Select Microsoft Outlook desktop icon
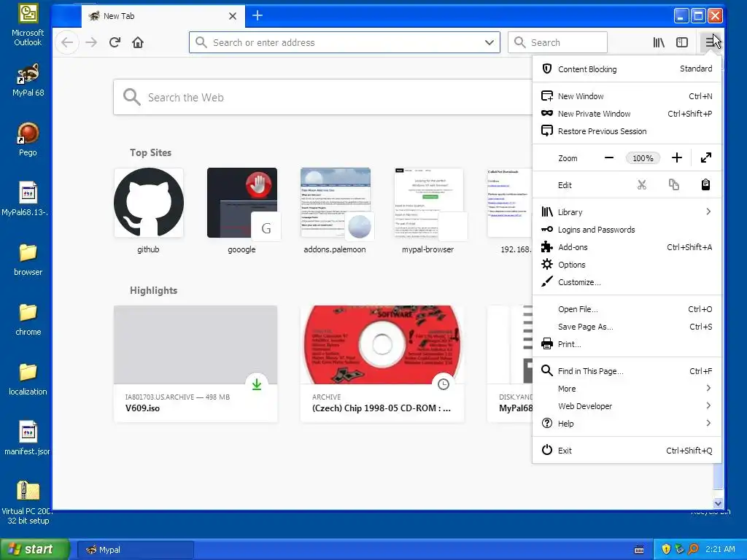Image resolution: width=747 pixels, height=560 pixels. 28,26
